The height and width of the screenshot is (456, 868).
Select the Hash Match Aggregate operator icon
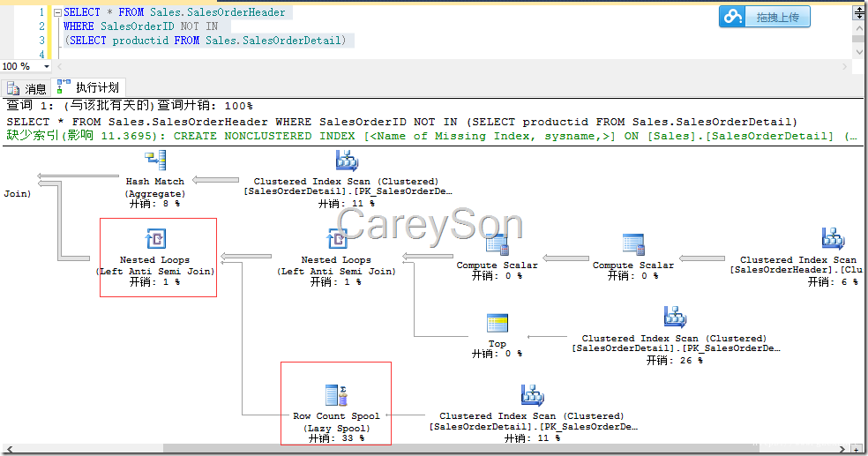[x=155, y=161]
